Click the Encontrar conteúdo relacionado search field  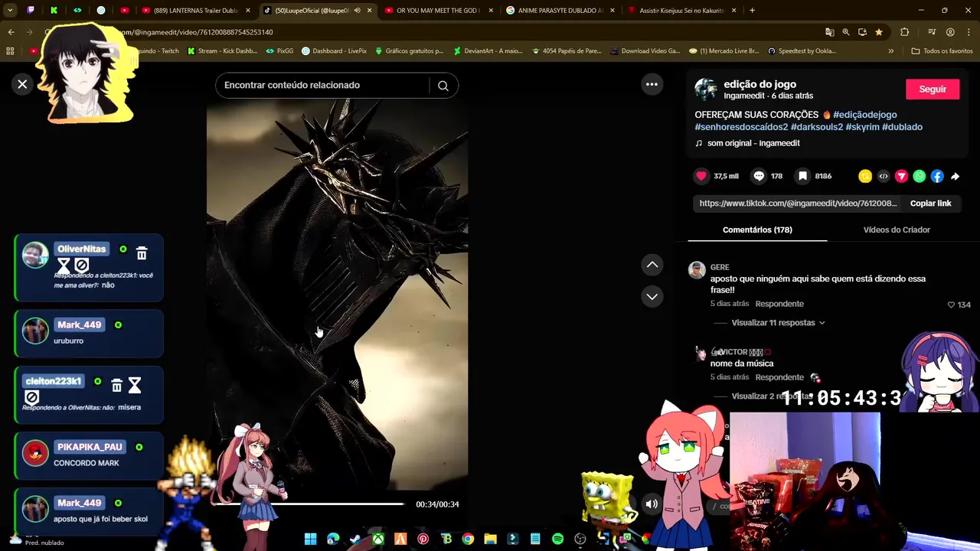point(325,86)
